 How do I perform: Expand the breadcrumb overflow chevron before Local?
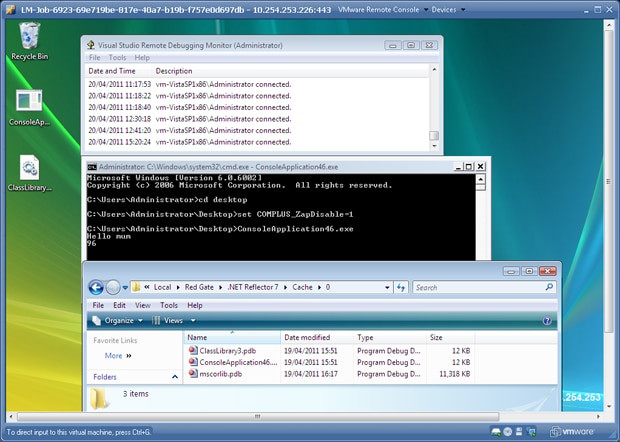[x=147, y=287]
